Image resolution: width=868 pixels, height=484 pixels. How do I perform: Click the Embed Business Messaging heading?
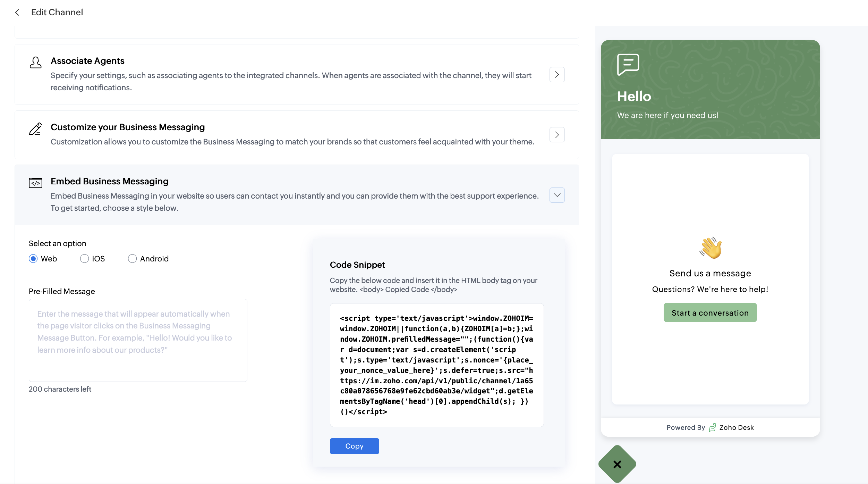[110, 181]
